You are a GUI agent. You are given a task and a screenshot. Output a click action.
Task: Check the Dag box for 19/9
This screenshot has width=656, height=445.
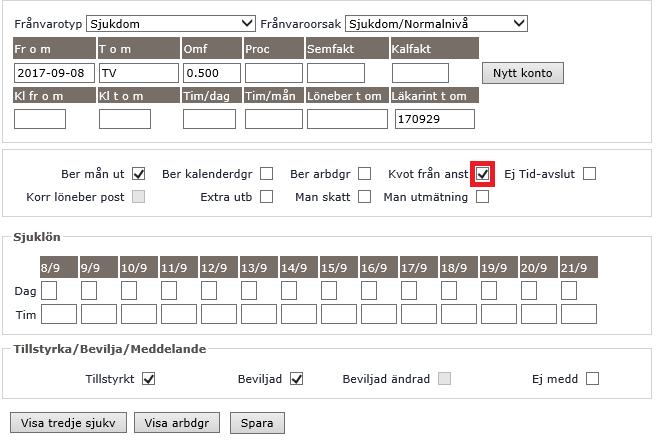coord(489,291)
